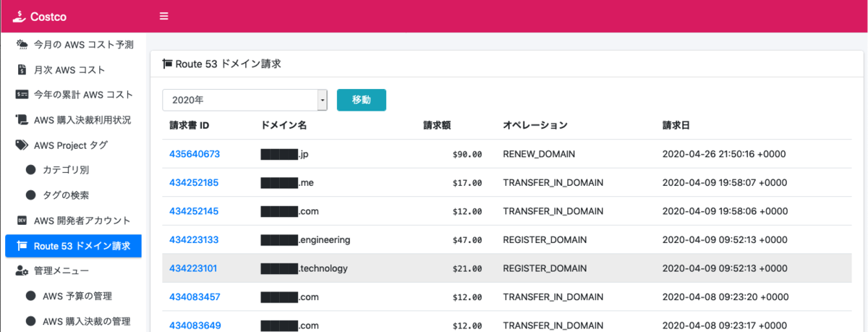Open the カテゴリ別 submenu item

(x=66, y=170)
